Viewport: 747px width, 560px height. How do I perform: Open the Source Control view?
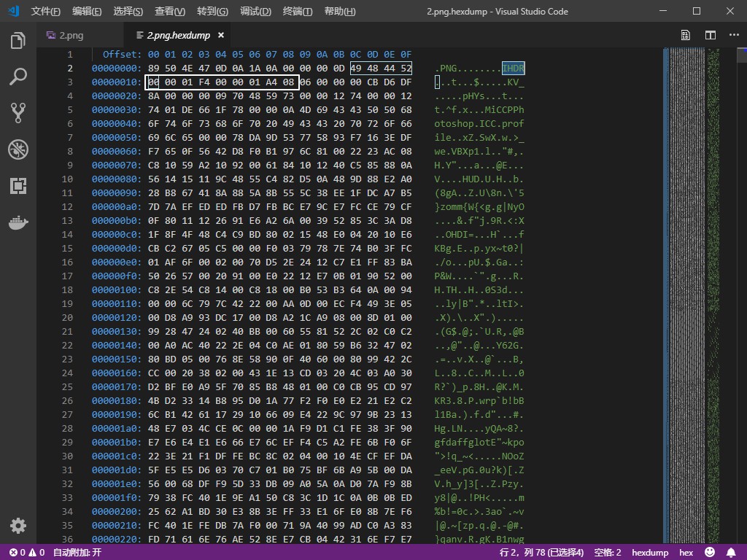[x=18, y=112]
